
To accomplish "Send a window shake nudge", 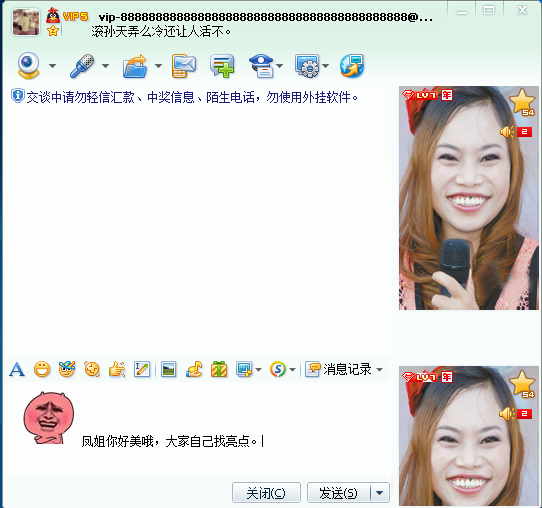I will coord(92,369).
